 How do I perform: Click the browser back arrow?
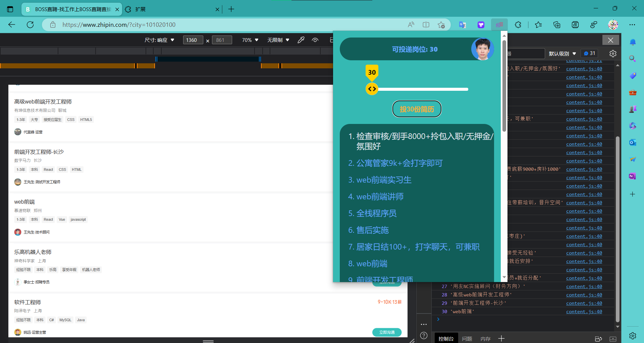coord(12,24)
